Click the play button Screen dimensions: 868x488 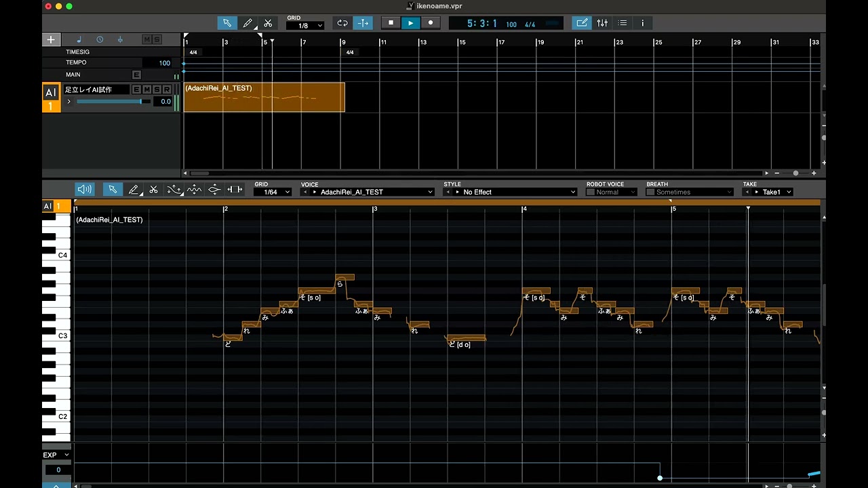pos(410,23)
